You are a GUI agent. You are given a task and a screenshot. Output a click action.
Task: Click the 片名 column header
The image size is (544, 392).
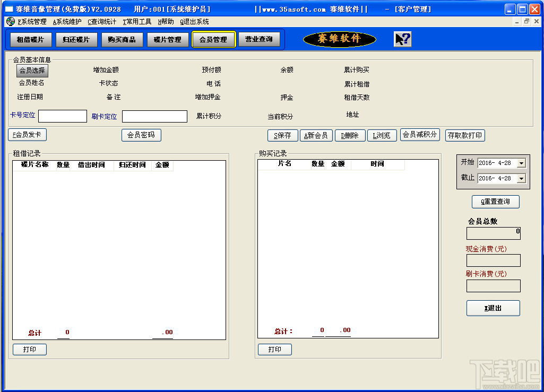pos(284,164)
